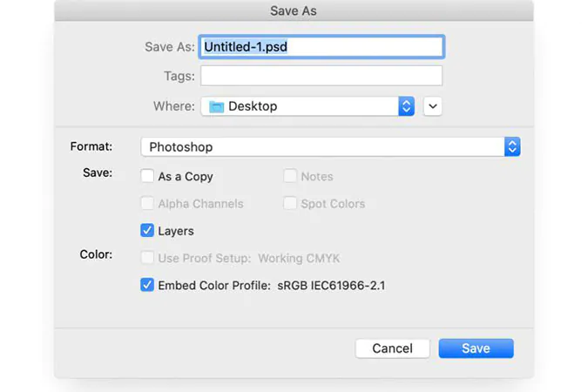588x392 pixels.
Task: Toggle the Spot Colors checkbox
Action: click(x=290, y=204)
